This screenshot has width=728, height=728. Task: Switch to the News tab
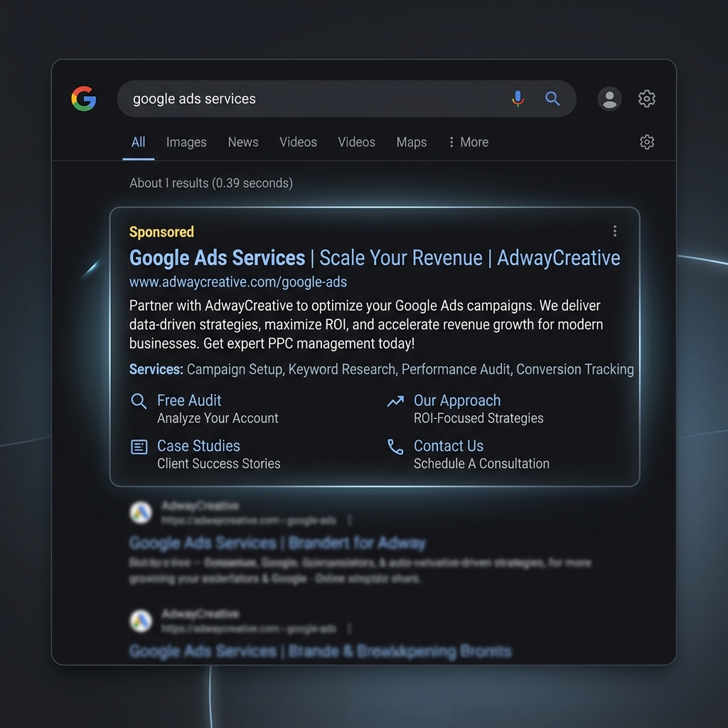[x=243, y=142]
